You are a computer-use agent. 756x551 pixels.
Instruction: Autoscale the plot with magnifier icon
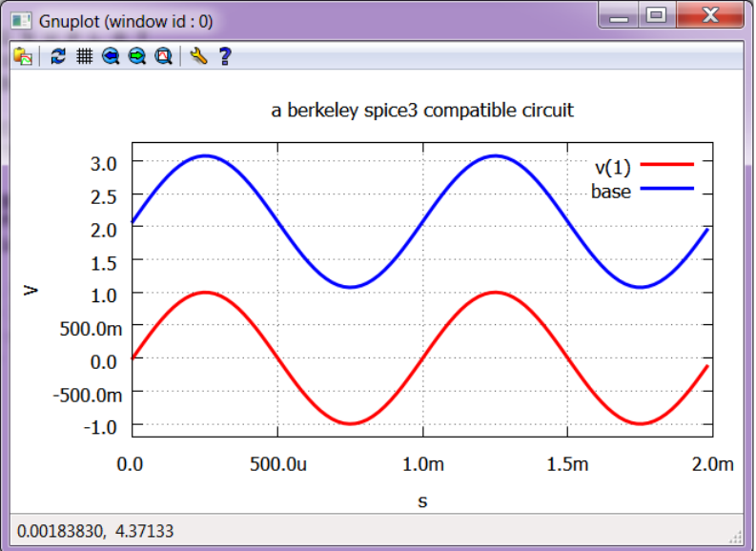pos(163,56)
